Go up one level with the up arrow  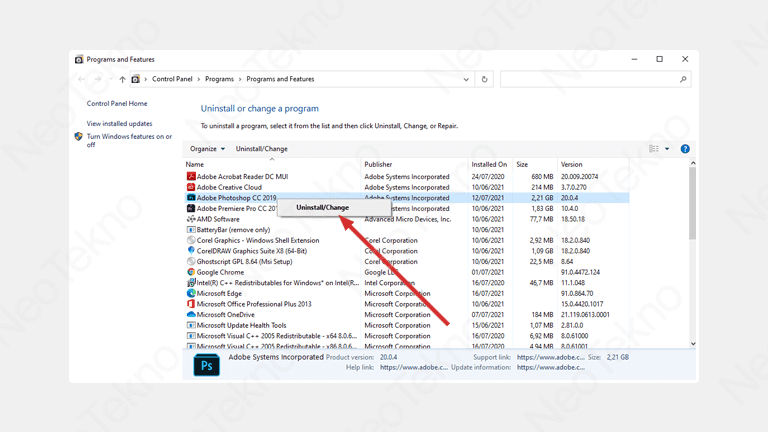[122, 79]
